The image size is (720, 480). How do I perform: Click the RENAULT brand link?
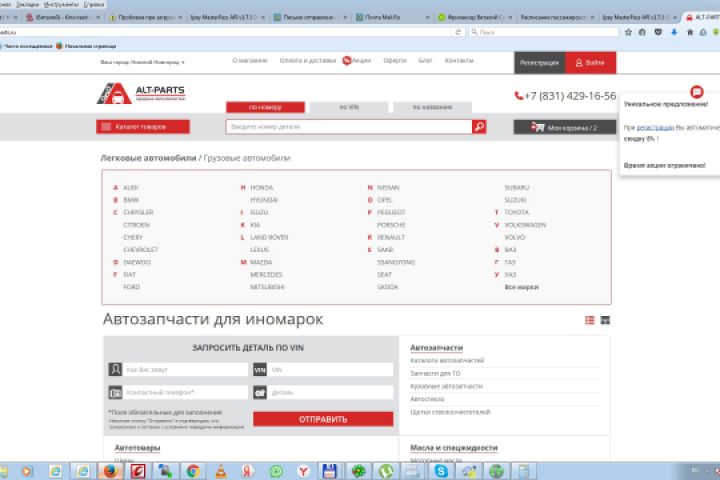pos(391,237)
